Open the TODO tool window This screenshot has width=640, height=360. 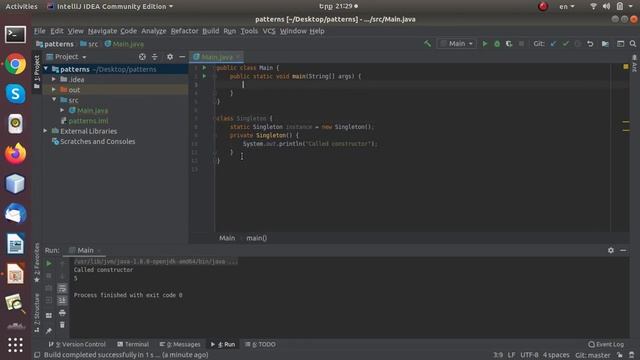click(x=260, y=344)
